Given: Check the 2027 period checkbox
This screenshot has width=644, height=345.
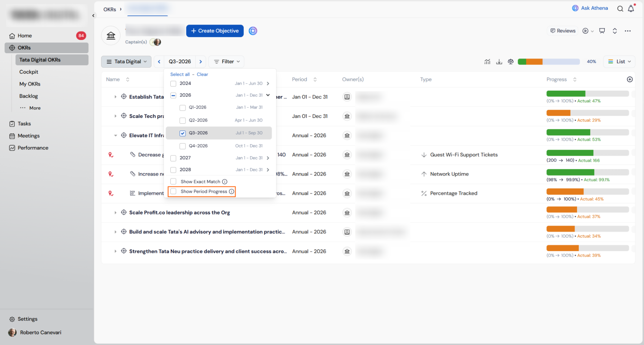Looking at the screenshot, I should (x=173, y=158).
